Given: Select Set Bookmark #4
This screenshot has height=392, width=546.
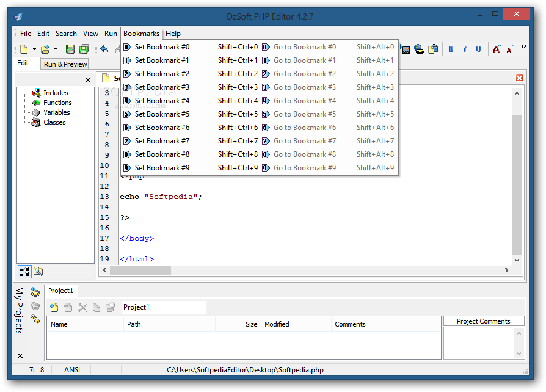Looking at the screenshot, I should pyautogui.click(x=191, y=101).
